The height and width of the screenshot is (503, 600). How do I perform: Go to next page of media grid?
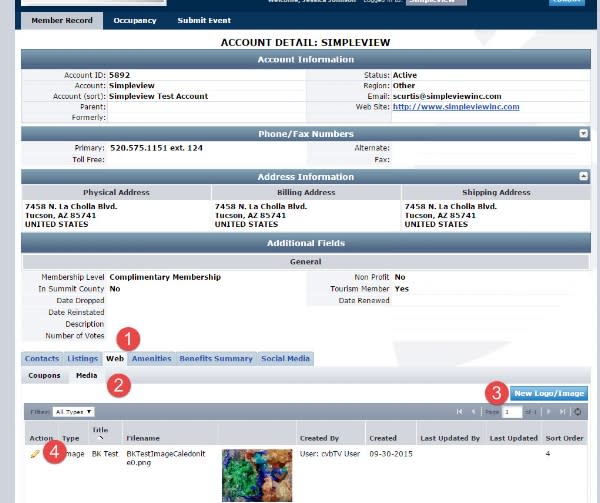click(x=549, y=412)
